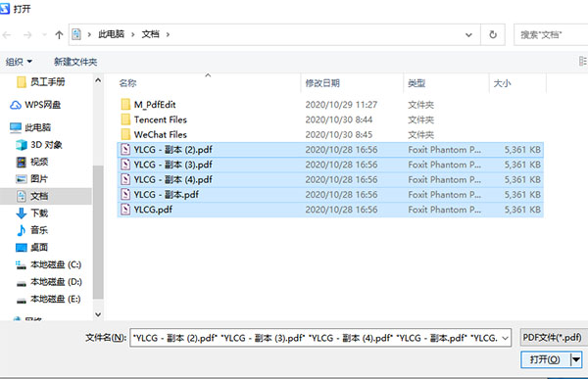Refresh the current folder view
Image resolution: width=588 pixels, height=379 pixels.
pyautogui.click(x=493, y=35)
